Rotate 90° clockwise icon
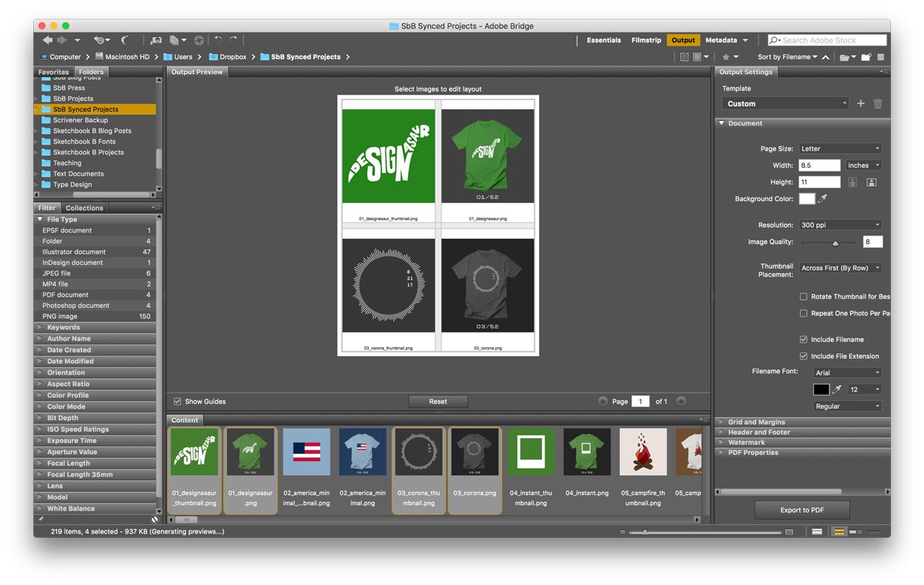 (x=233, y=40)
